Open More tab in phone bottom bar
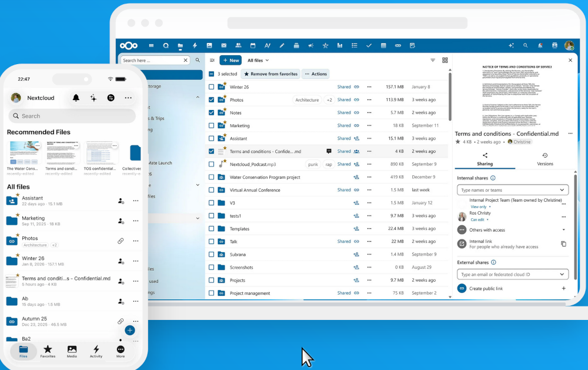 (121, 352)
